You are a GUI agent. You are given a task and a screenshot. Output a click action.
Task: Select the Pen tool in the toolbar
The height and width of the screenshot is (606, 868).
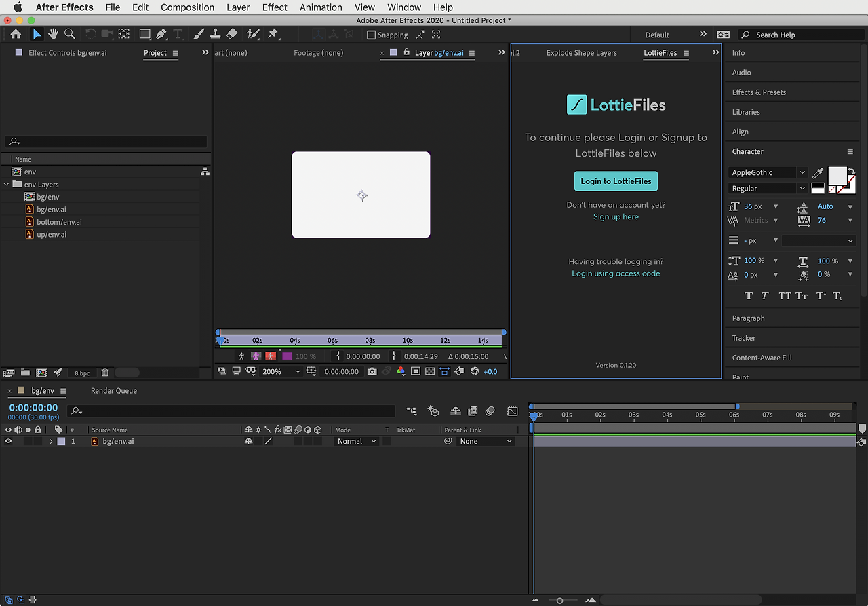(x=161, y=34)
